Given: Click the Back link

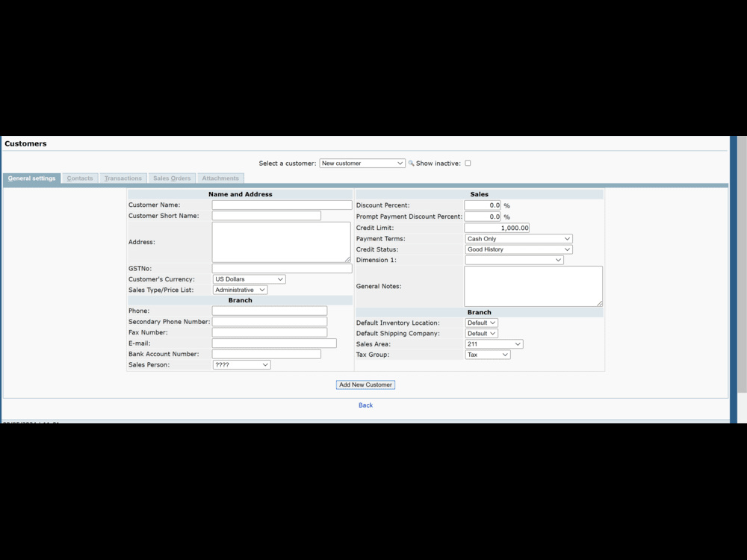Looking at the screenshot, I should point(365,405).
